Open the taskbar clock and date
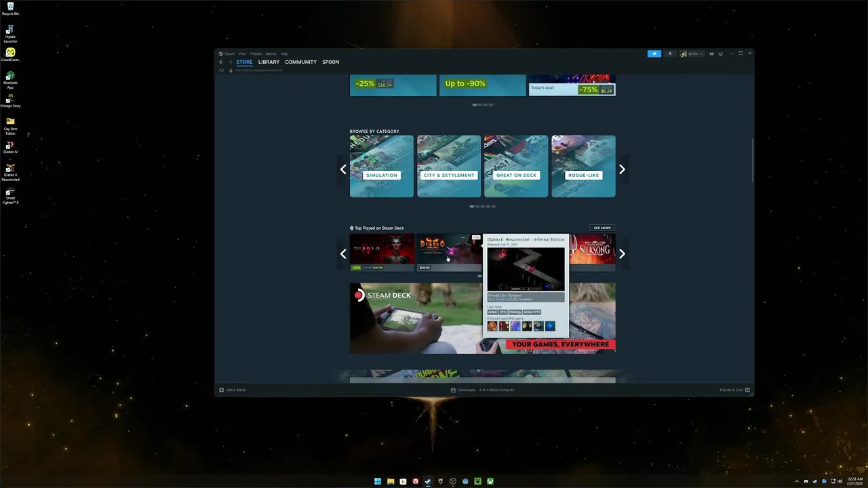The width and height of the screenshot is (868, 488). click(x=855, y=481)
